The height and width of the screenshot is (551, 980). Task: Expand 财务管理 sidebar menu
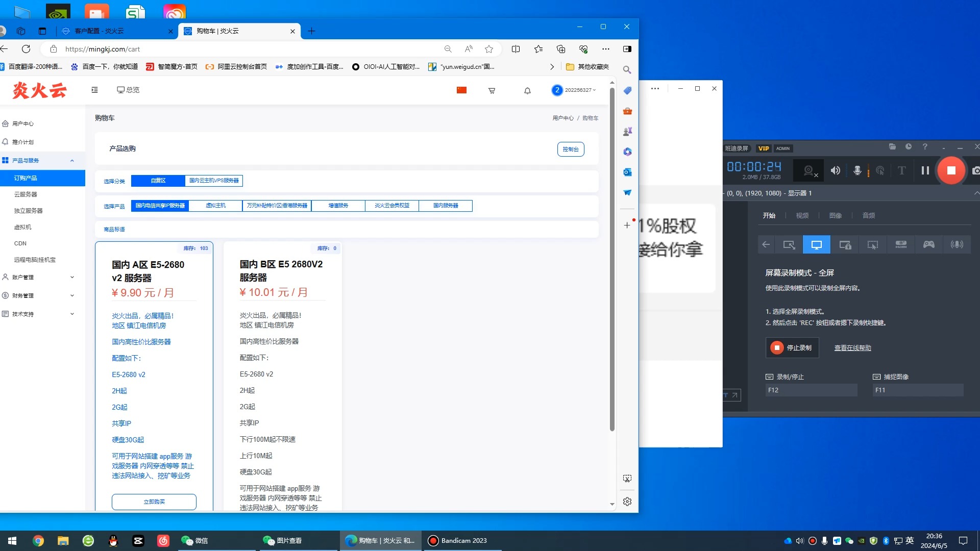click(x=72, y=295)
